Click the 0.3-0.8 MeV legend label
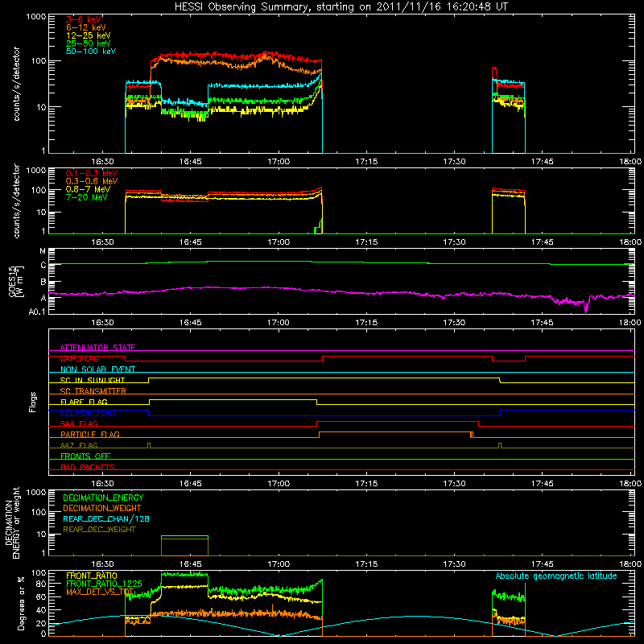This screenshot has height=644, width=644. 92,181
